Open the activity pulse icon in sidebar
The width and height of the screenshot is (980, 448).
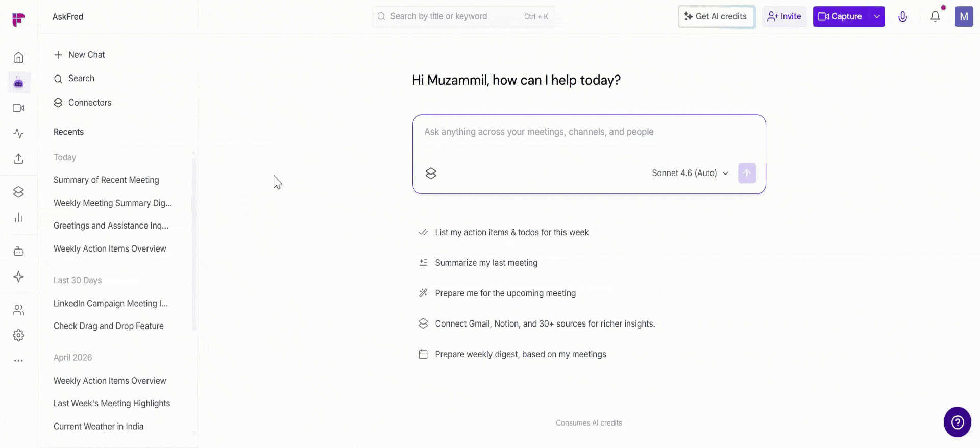18,134
